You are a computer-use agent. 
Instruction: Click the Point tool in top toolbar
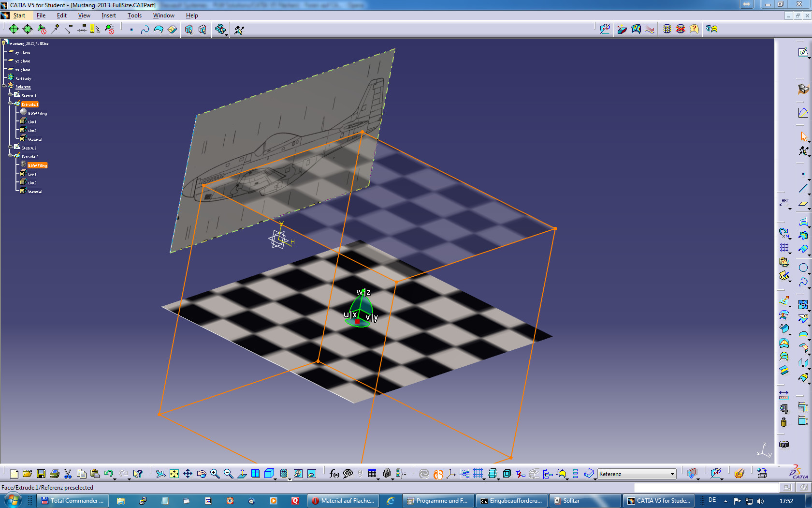click(131, 30)
